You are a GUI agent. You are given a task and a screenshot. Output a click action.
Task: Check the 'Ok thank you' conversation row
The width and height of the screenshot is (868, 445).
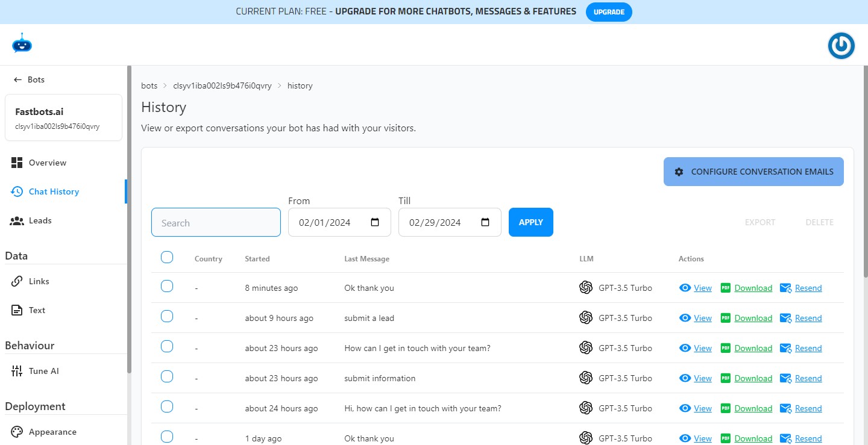click(x=167, y=286)
